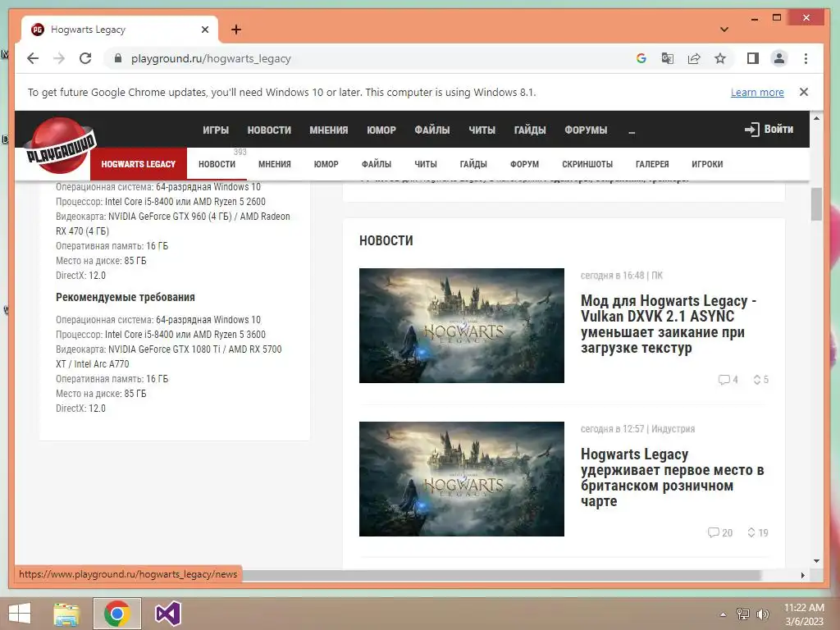The width and height of the screenshot is (840, 630).
Task: Share this page using share icon
Action: [x=694, y=58]
